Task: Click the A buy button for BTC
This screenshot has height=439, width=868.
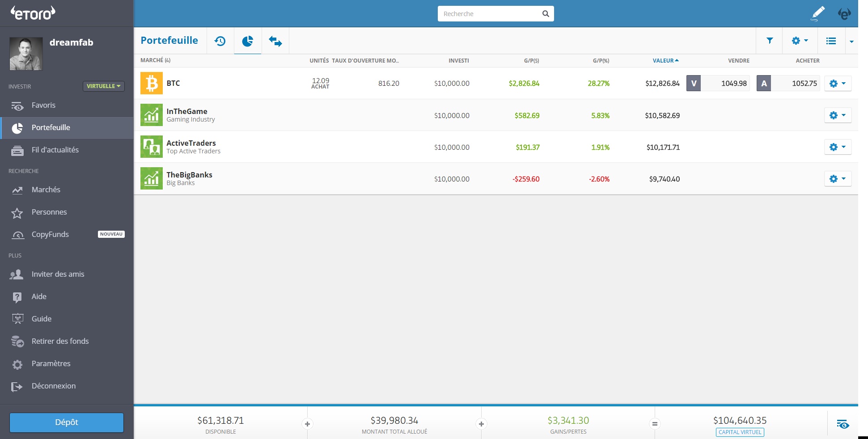Action: coord(764,83)
